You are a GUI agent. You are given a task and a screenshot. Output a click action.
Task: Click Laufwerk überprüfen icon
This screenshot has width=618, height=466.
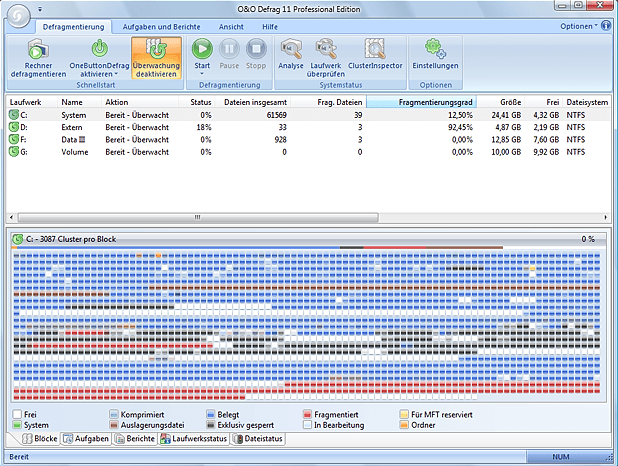(326, 48)
